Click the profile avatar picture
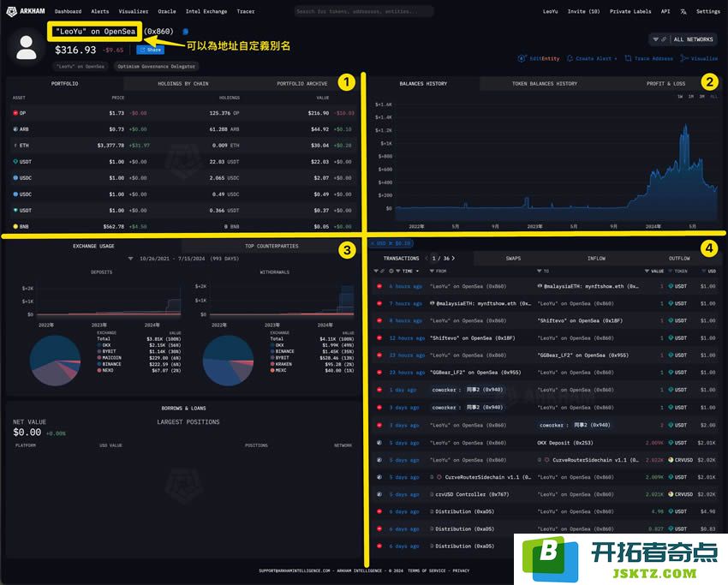This screenshot has width=728, height=585. pos(27,47)
